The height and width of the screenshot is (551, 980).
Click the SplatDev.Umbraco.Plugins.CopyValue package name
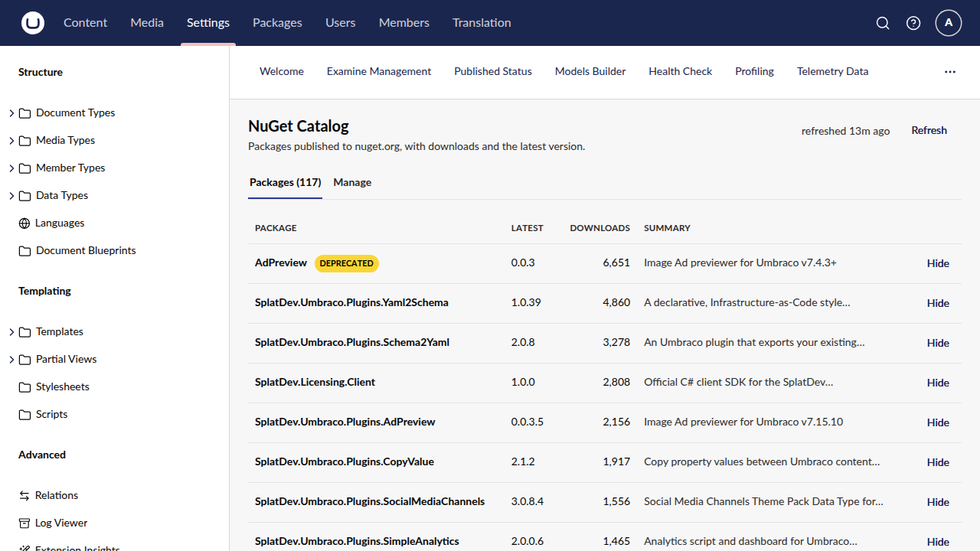coord(345,461)
